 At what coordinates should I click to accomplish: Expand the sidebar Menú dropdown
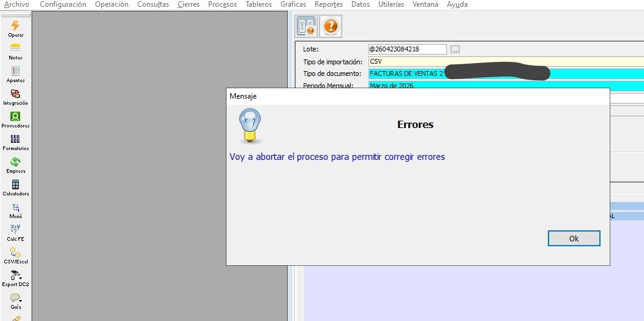click(16, 208)
